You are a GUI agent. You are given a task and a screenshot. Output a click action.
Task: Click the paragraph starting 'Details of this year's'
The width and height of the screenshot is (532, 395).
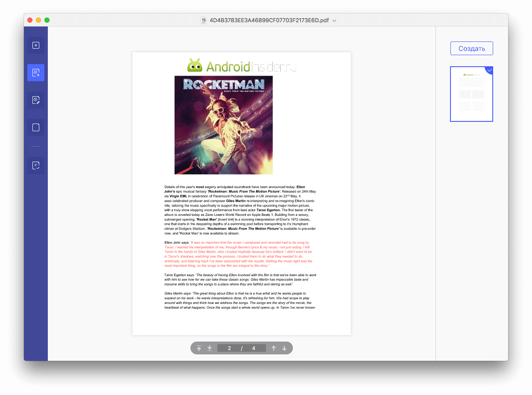point(240,210)
